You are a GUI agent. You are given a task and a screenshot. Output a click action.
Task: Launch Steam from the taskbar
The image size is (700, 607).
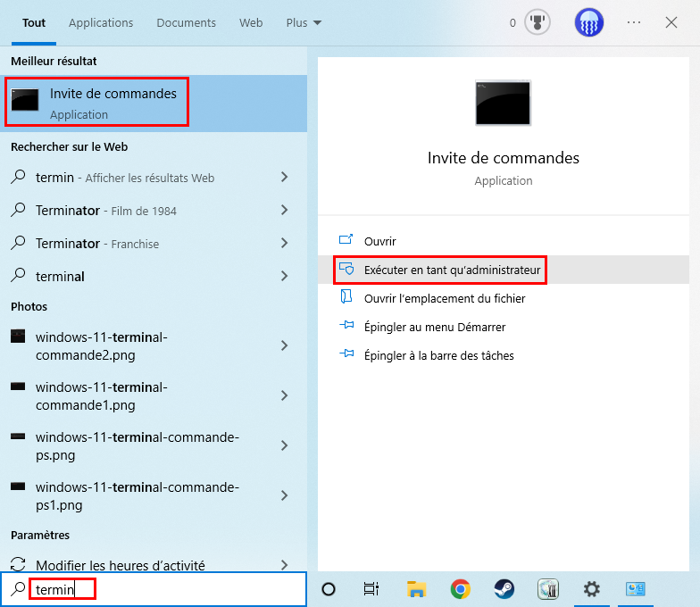coord(504,589)
